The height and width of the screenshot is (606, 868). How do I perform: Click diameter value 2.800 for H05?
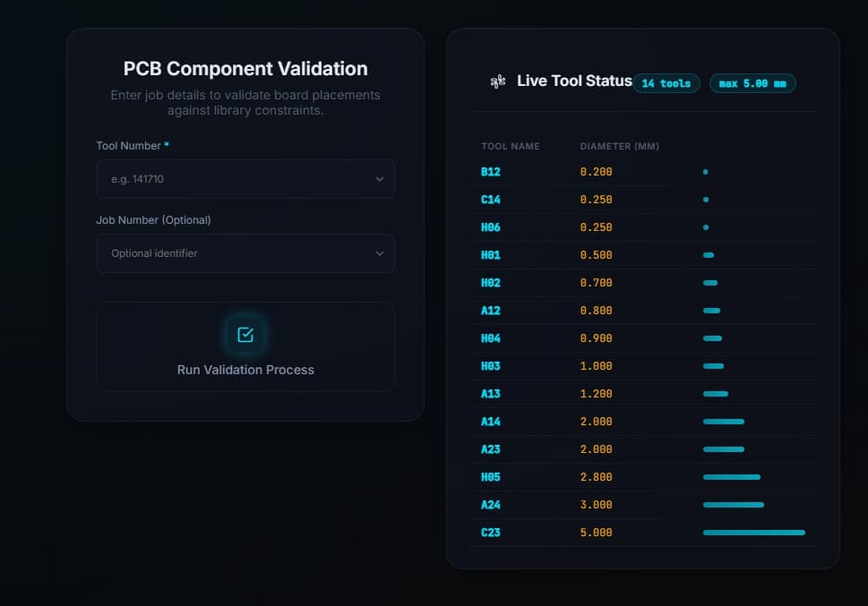[x=597, y=476]
